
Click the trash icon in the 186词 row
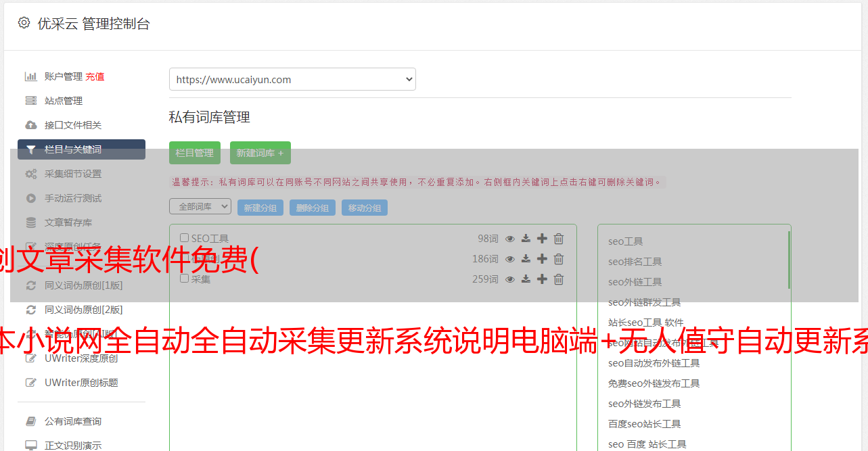[x=559, y=259]
